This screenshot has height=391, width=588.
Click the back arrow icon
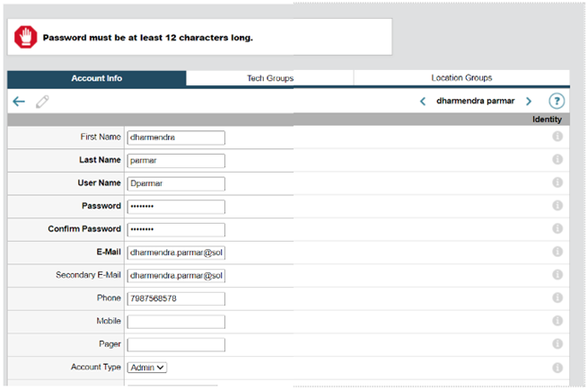(x=19, y=102)
